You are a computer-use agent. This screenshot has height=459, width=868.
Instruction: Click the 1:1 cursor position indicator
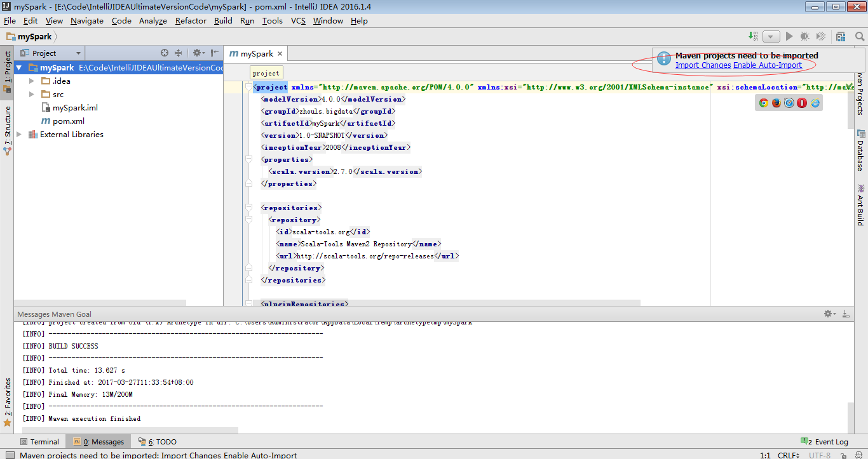765,455
